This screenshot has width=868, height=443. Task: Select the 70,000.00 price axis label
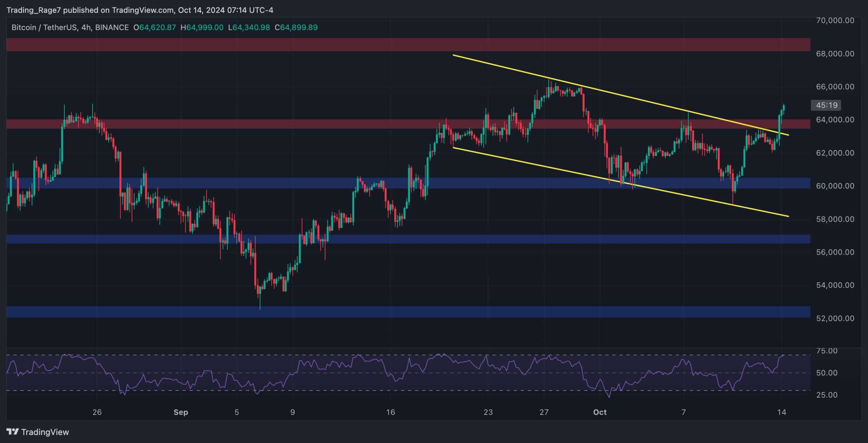pos(835,20)
